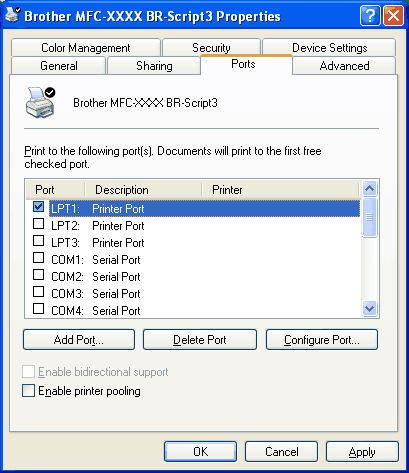
Task: Check the LPT2 port checkbox
Action: click(x=39, y=224)
